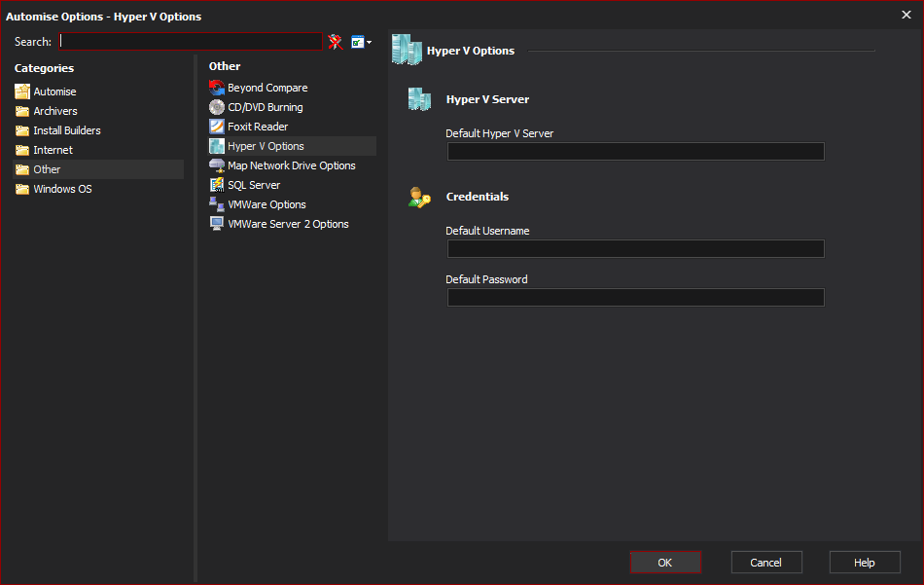The image size is (924, 585).
Task: Click the Cancel button
Action: [x=766, y=562]
